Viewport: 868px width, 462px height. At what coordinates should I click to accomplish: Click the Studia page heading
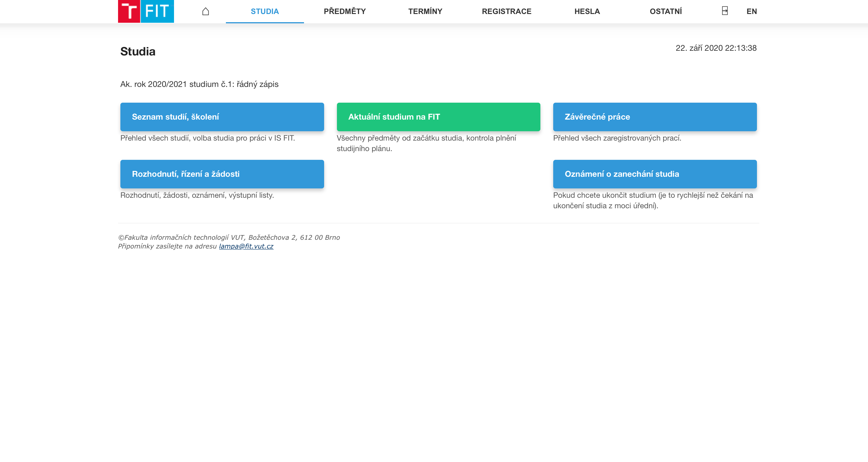click(138, 52)
